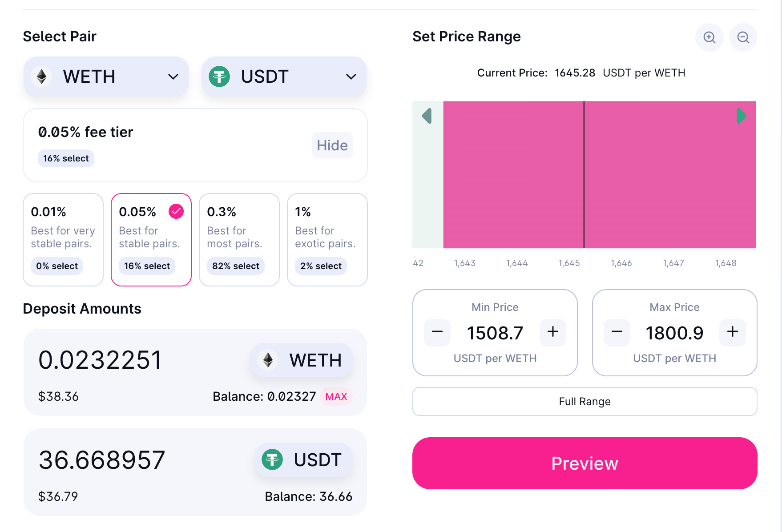
Task: Pick the 1% exotic pairs tier
Action: [x=327, y=239]
